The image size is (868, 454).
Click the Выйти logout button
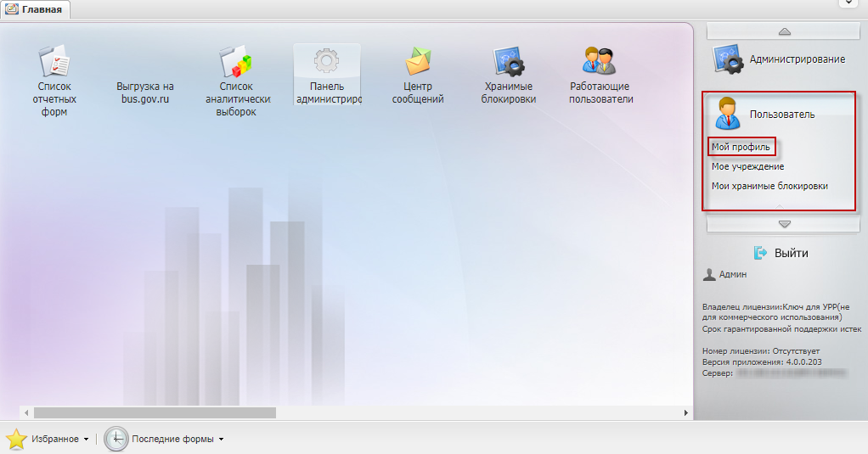click(x=781, y=253)
